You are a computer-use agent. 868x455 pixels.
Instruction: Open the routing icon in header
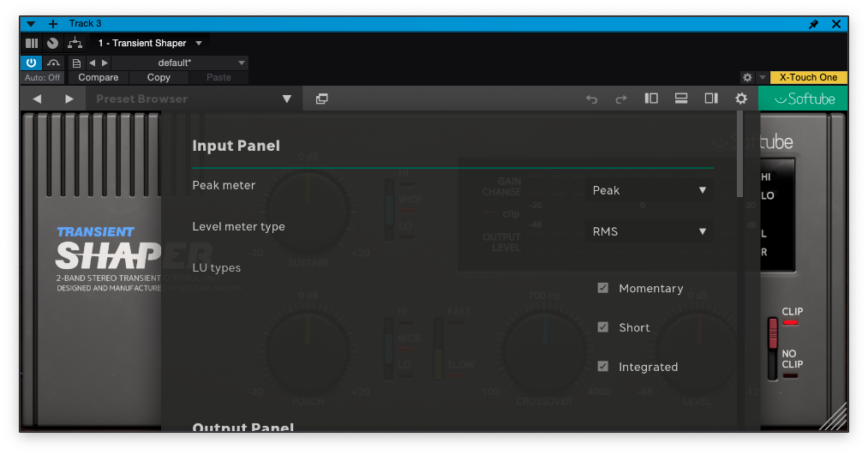[75, 43]
